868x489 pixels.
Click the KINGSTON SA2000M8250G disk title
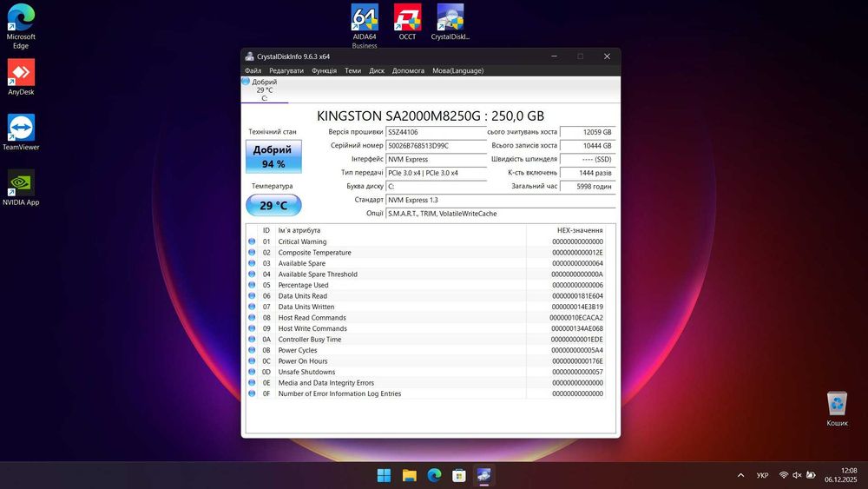[431, 116]
